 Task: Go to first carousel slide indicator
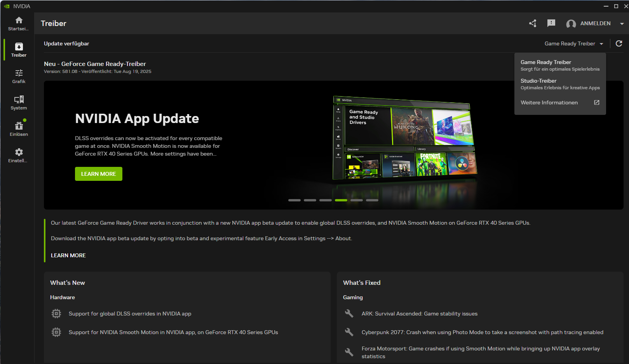tap(294, 200)
